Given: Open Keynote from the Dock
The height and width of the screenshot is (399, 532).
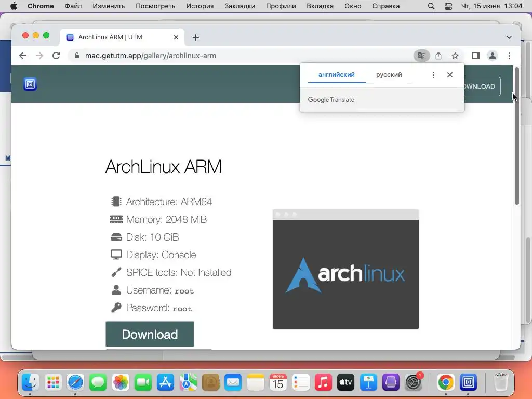Looking at the screenshot, I should click(x=368, y=382).
